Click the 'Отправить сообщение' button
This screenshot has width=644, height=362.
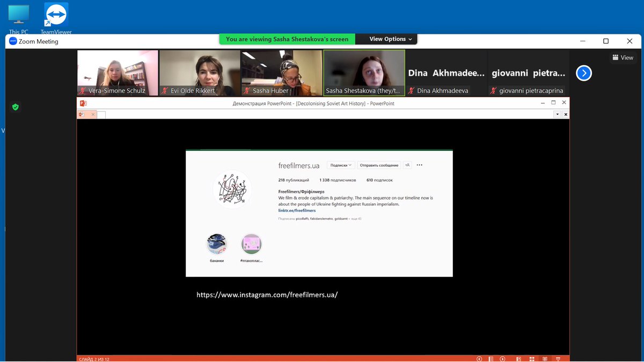click(379, 165)
